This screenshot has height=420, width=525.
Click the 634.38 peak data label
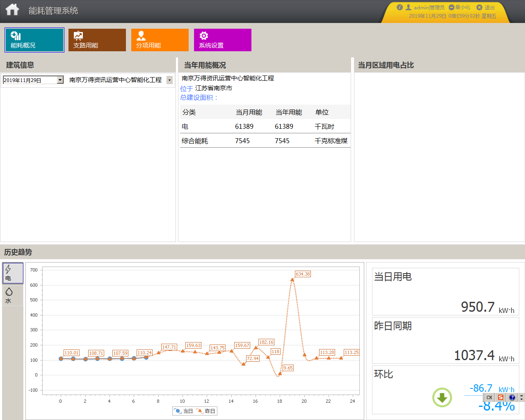(303, 274)
